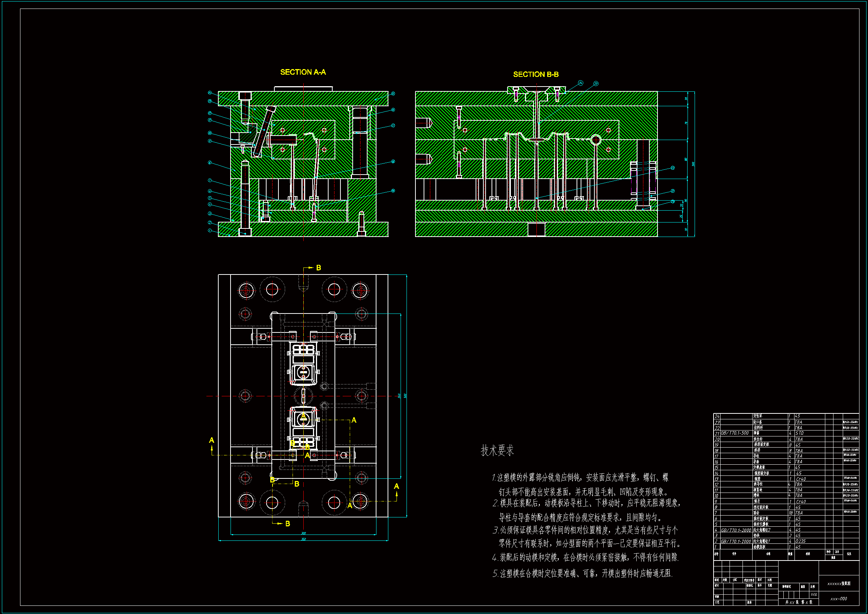Screen dimensions: 868x614
Task: Select technical requirement item 4 text
Action: [585, 557]
